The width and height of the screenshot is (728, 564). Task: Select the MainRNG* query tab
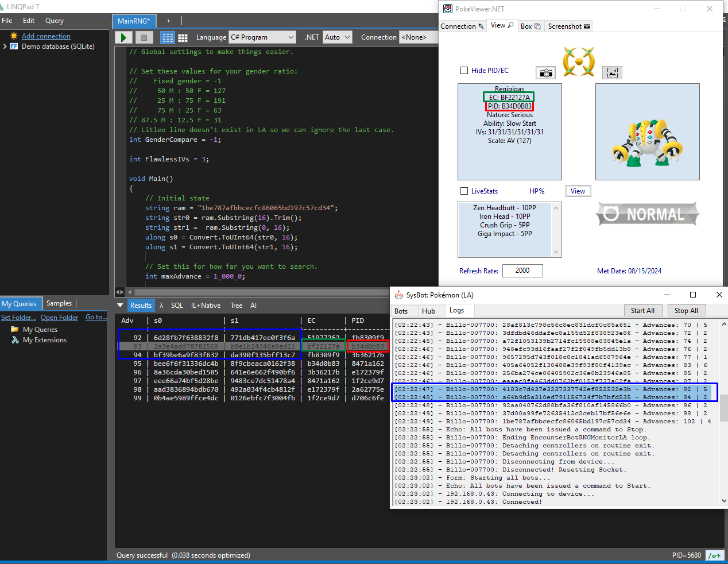point(134,21)
